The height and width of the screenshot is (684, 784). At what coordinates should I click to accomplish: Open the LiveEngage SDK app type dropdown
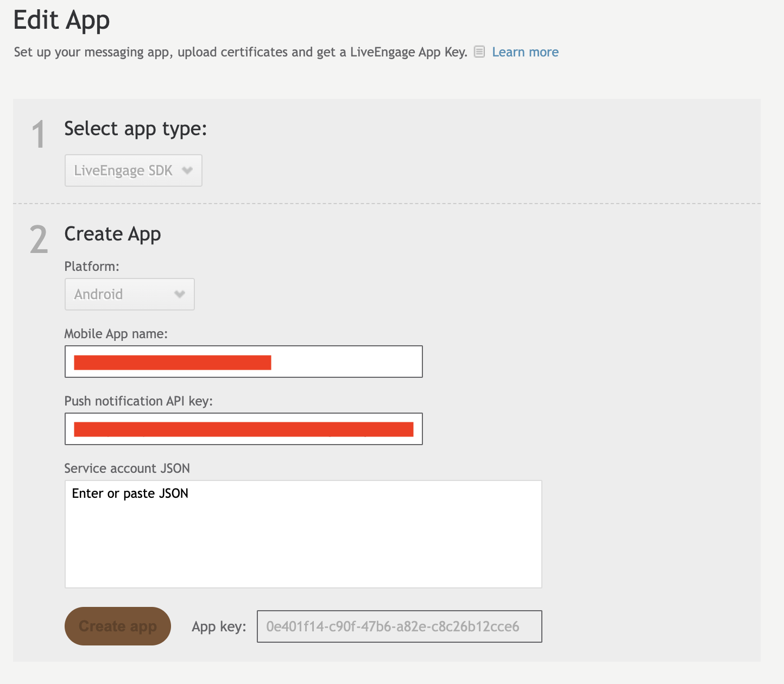pyautogui.click(x=134, y=170)
